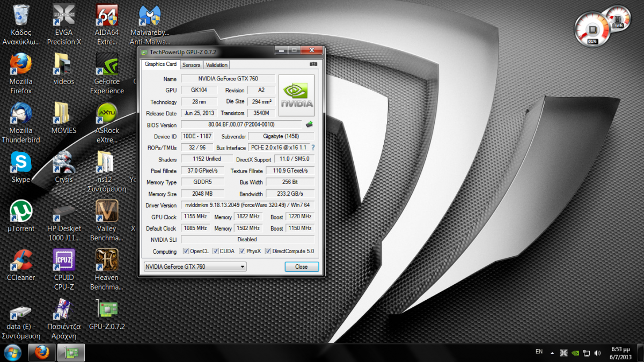Select the ns12 shortcut desktop icon

[x=107, y=172]
